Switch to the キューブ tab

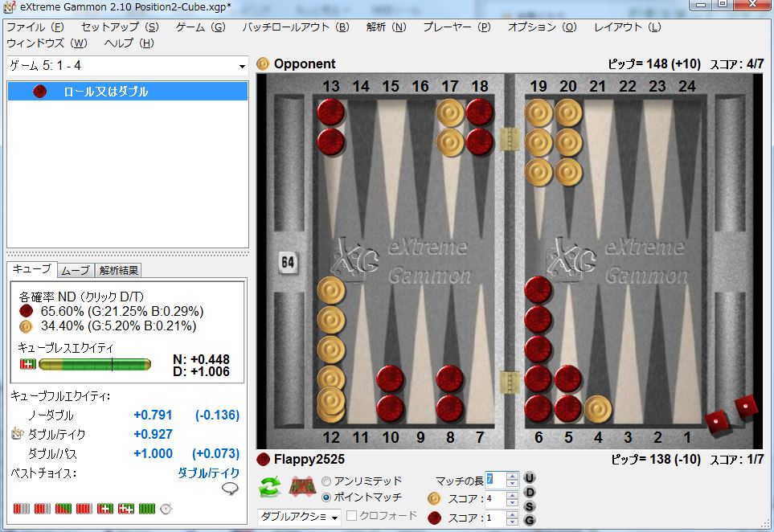pos(32,269)
